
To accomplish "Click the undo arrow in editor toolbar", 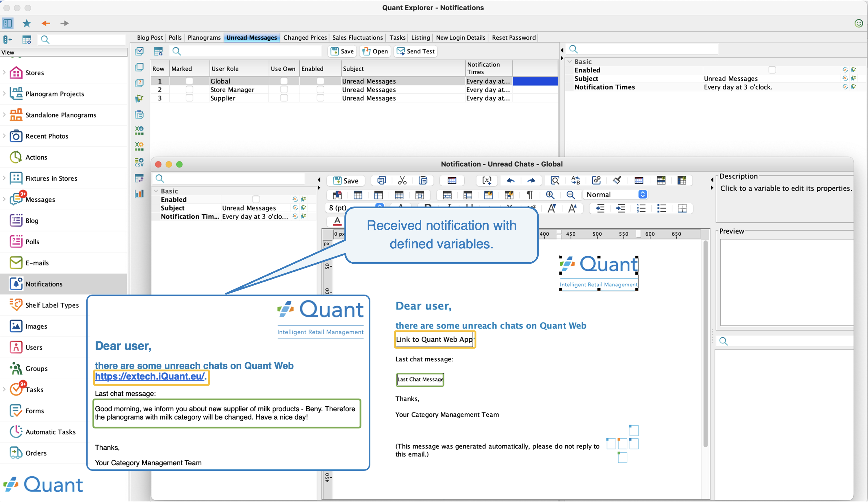I will pyautogui.click(x=511, y=181).
